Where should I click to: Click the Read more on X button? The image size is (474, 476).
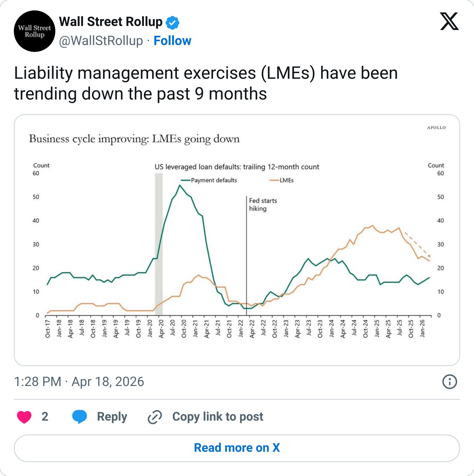click(237, 447)
